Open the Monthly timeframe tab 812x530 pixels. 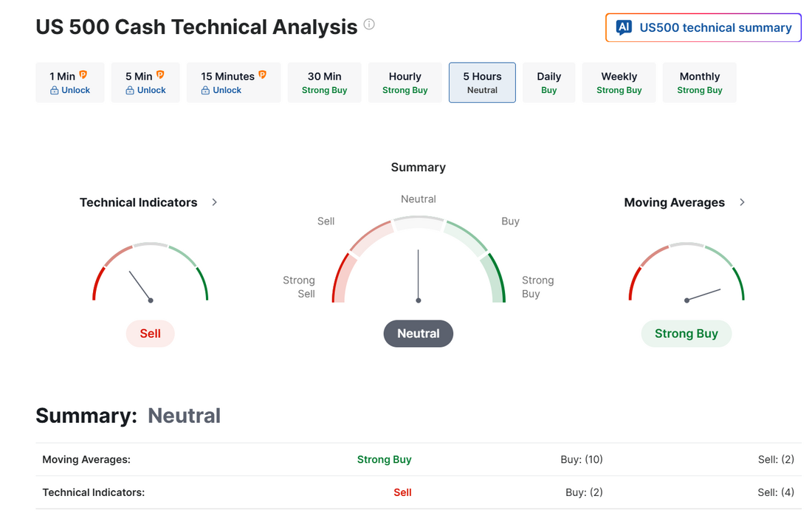click(x=699, y=83)
